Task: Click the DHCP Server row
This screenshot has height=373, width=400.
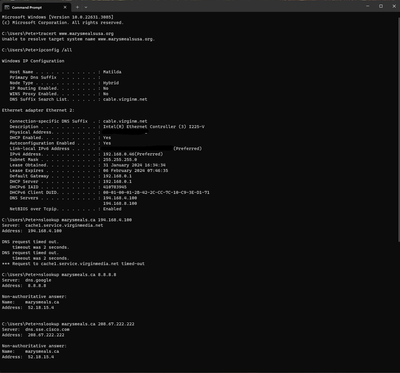Action: (x=71, y=182)
